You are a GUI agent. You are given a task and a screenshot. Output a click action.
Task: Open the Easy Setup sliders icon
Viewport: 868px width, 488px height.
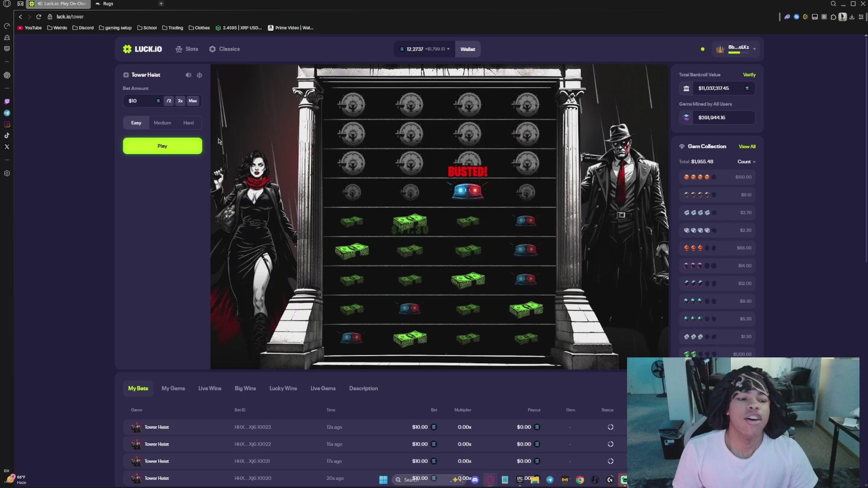tap(861, 17)
